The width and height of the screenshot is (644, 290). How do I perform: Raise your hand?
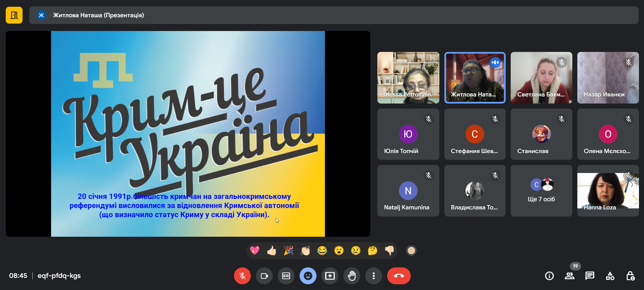pos(352,276)
